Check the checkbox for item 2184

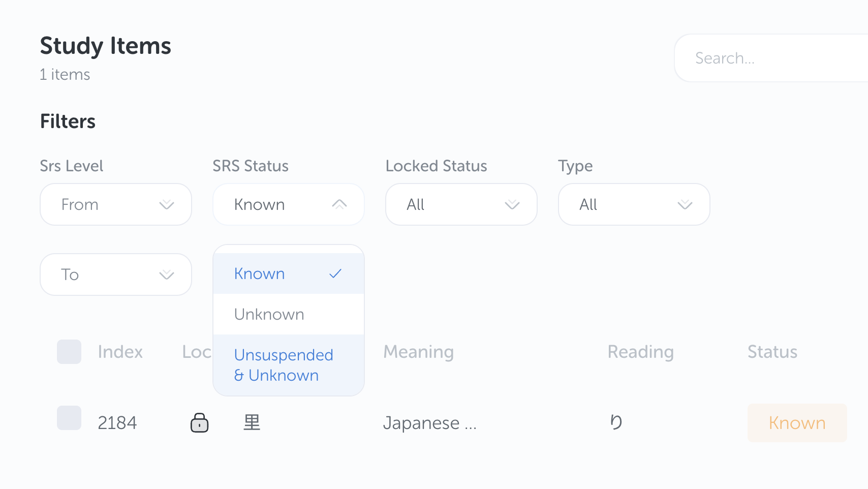69,418
